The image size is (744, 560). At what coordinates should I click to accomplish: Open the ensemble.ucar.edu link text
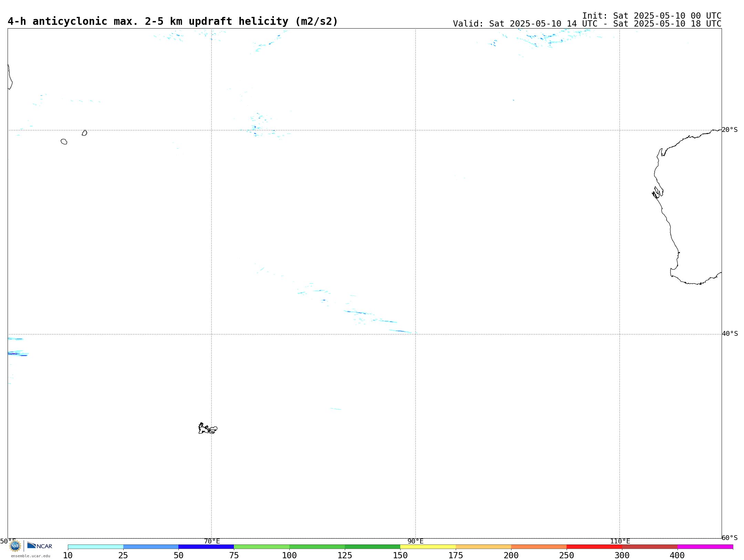(x=31, y=556)
